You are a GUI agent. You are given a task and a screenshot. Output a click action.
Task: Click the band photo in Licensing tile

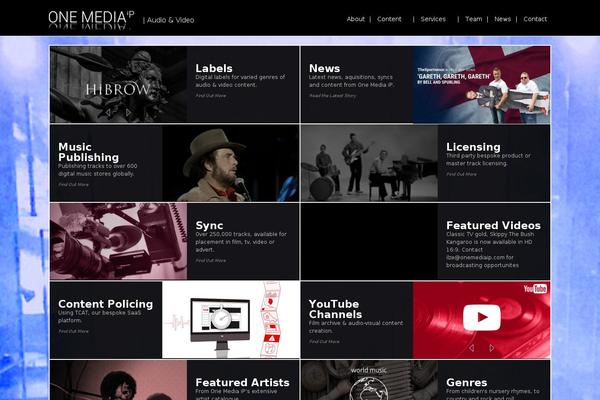coord(369,163)
